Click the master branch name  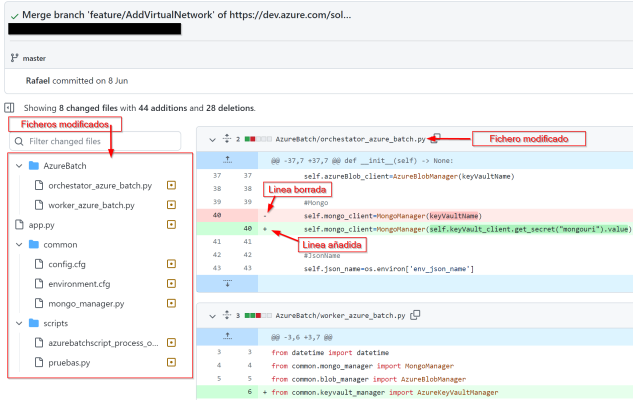34,59
